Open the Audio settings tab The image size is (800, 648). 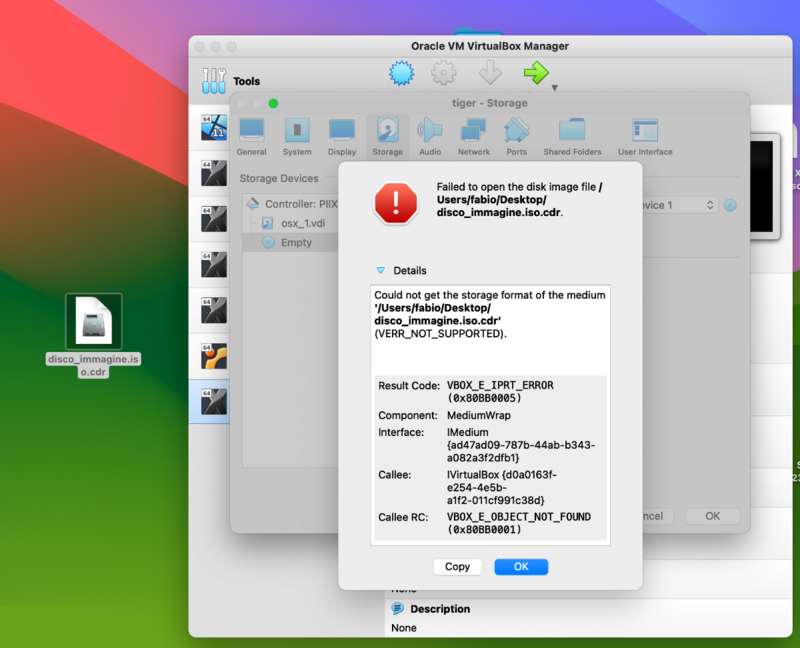click(x=430, y=137)
